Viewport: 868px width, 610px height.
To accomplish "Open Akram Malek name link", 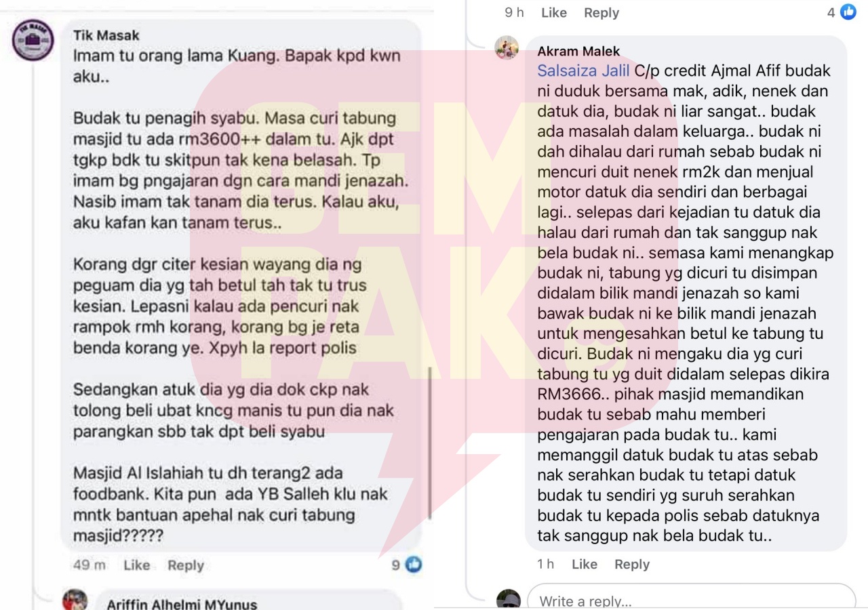I will tap(578, 52).
